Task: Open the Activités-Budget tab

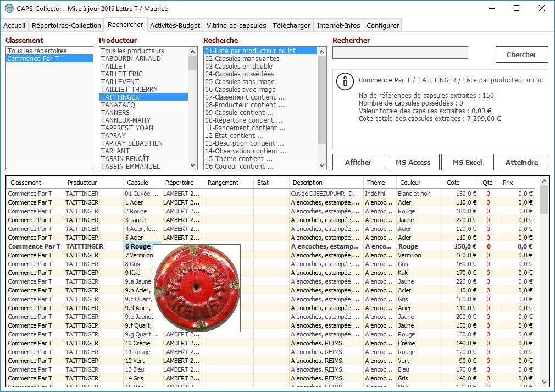Action: point(175,25)
